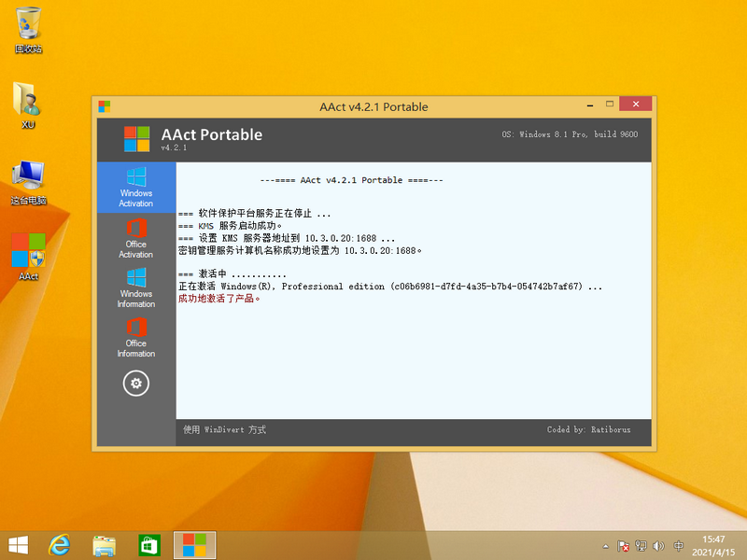Open the AAct settings gear

point(135,381)
